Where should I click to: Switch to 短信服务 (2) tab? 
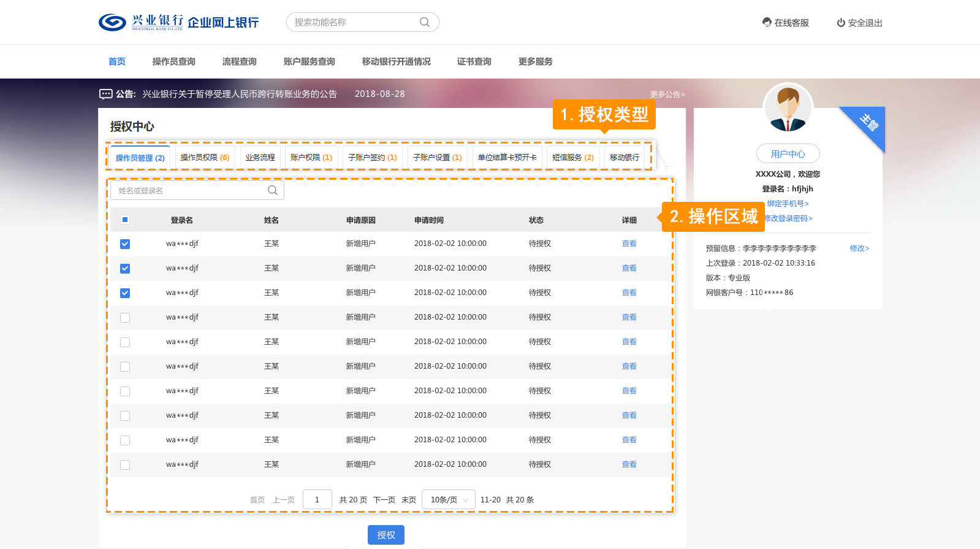click(573, 157)
